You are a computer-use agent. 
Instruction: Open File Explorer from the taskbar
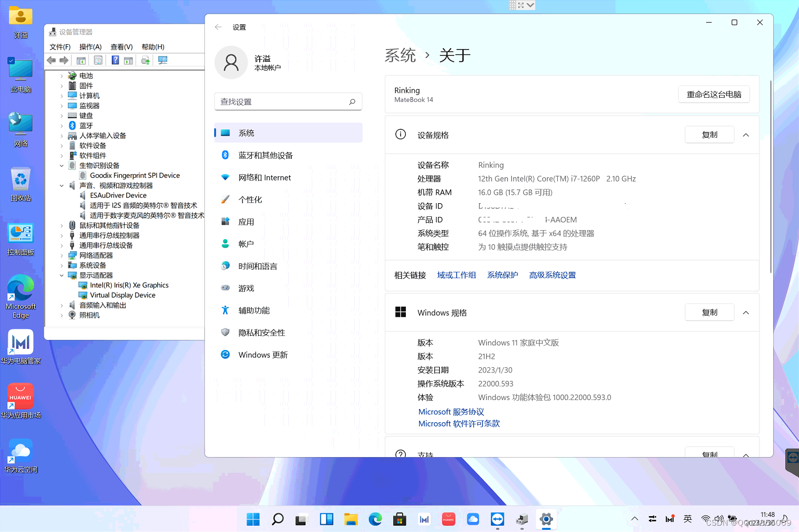(350, 519)
